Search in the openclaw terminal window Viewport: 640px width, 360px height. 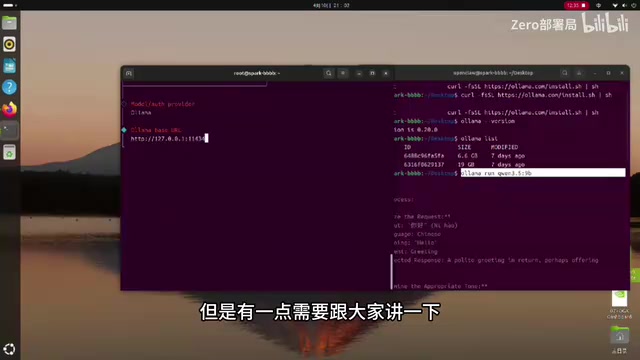pyautogui.click(x=565, y=73)
